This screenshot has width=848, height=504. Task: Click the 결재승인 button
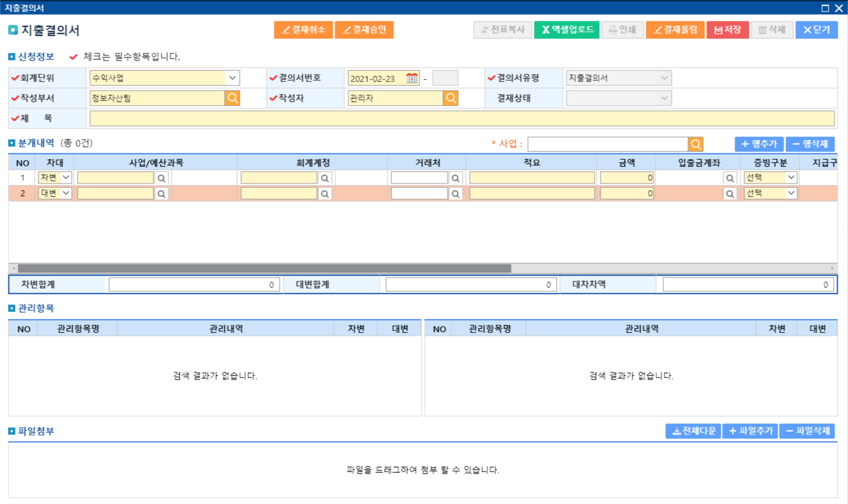tap(364, 30)
